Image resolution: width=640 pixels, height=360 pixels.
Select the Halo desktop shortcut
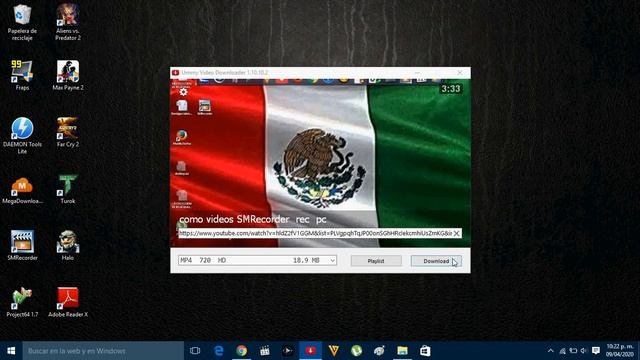point(68,245)
